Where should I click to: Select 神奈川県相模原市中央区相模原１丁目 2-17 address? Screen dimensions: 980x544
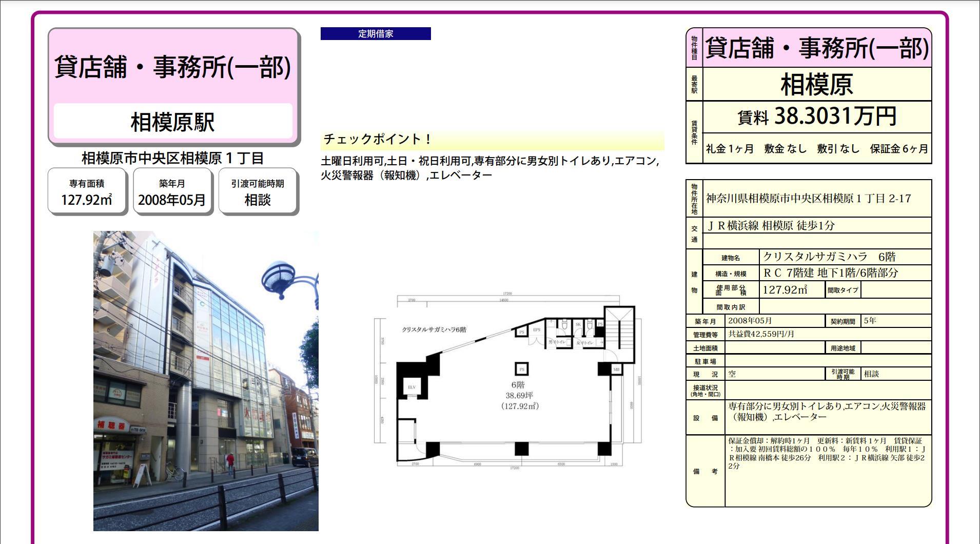coord(809,199)
